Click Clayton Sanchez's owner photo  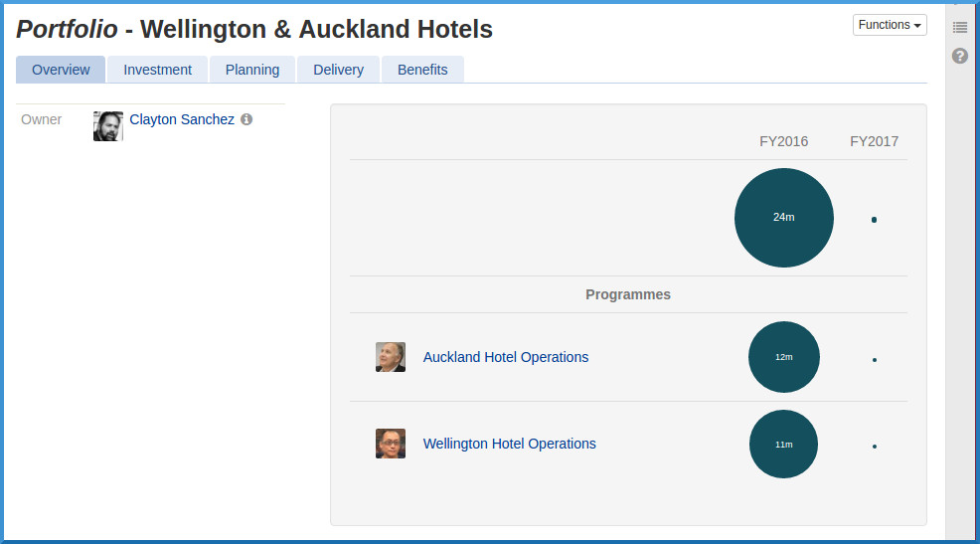(108, 126)
